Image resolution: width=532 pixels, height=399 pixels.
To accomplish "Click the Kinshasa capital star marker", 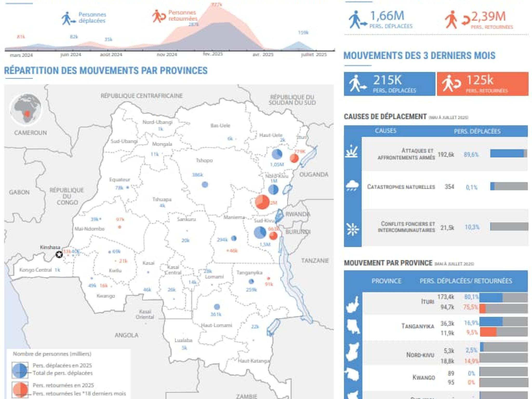I will [x=59, y=254].
